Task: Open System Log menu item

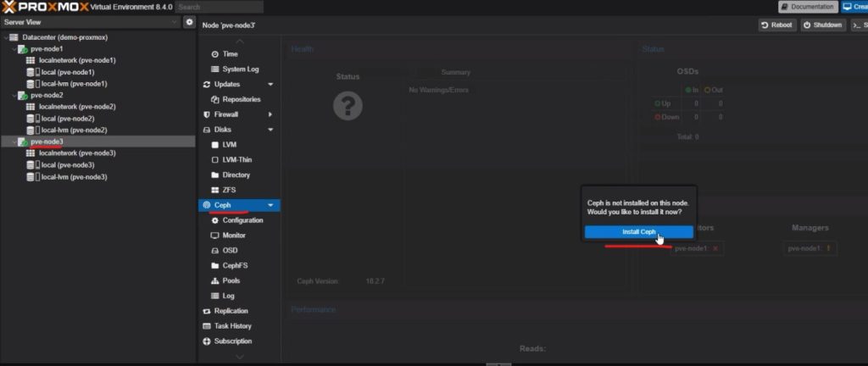Action: 239,69
